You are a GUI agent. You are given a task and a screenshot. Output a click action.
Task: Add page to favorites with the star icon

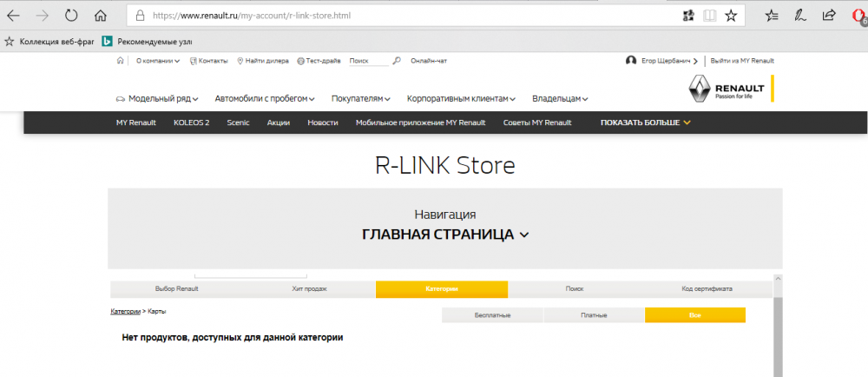coord(731,16)
